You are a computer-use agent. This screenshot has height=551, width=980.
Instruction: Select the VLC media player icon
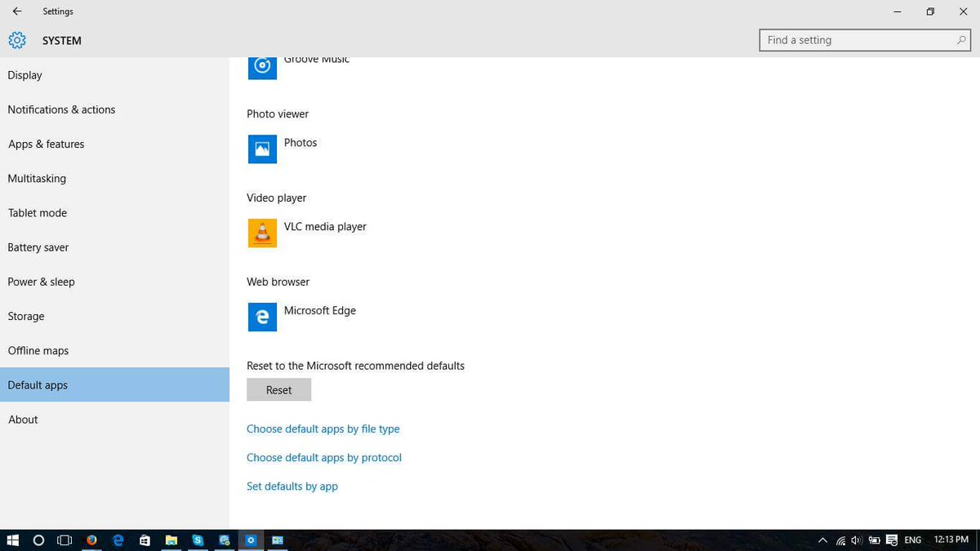(x=262, y=233)
